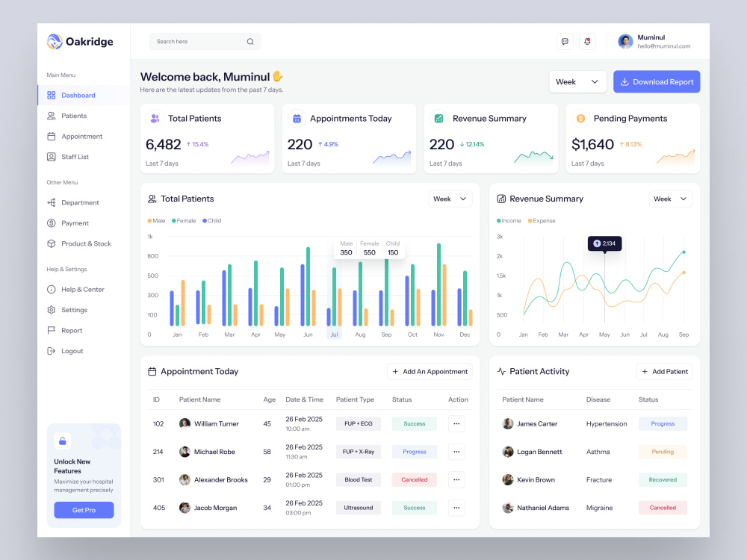
Task: Click the Appointments Today calendar icon
Action: tap(297, 118)
